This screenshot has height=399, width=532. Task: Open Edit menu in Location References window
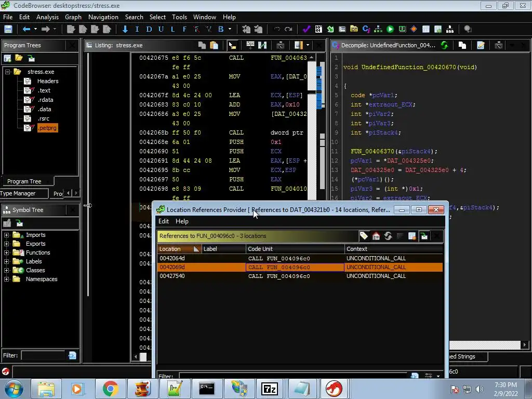pos(164,221)
